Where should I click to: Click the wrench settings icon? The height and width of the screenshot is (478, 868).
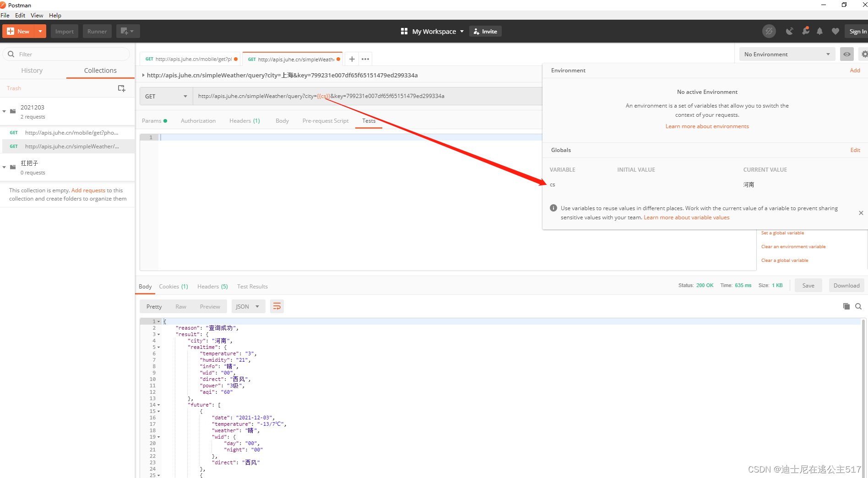[x=805, y=31]
